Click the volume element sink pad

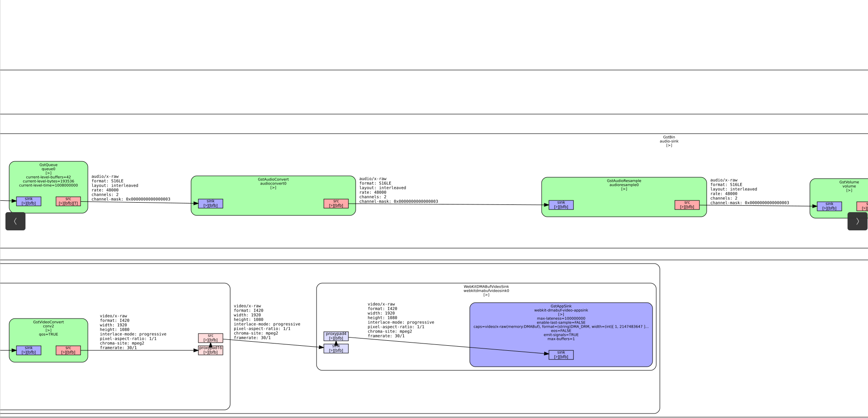tap(829, 206)
